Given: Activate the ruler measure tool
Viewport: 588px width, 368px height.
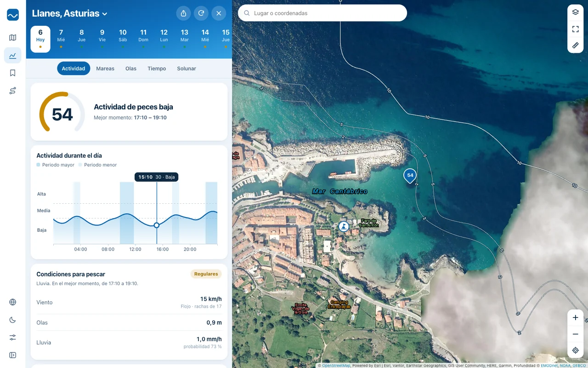Looking at the screenshot, I should click(x=576, y=45).
